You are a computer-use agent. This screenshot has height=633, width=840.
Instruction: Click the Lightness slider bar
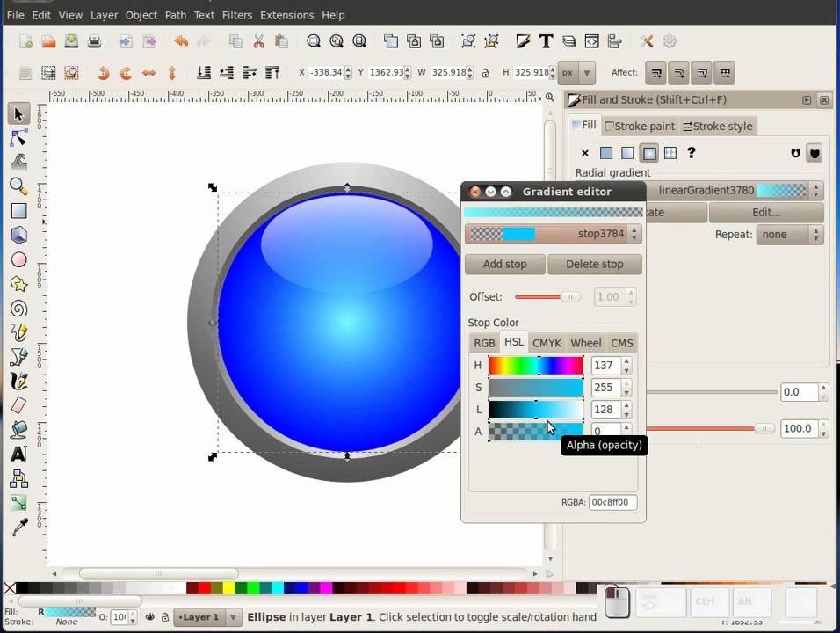[536, 410]
